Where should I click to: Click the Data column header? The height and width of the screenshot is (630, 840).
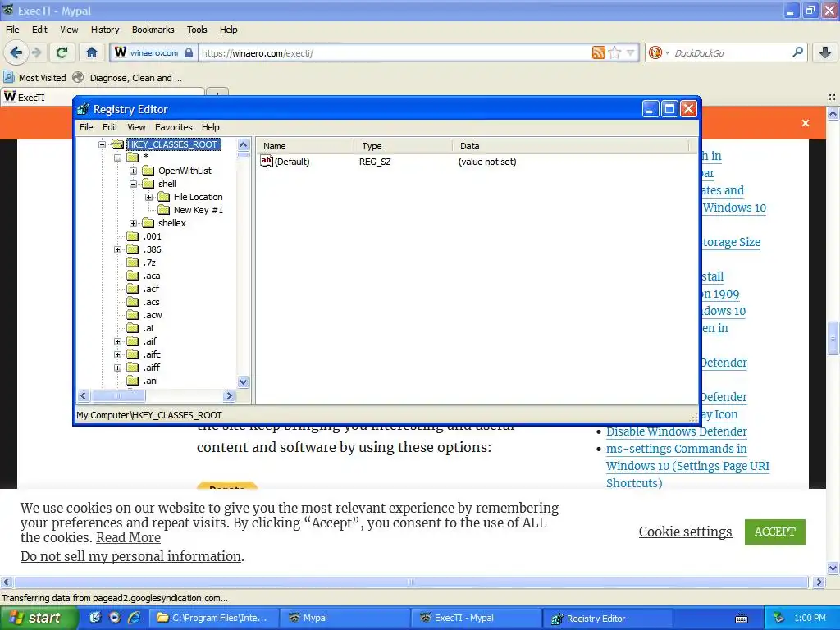tap(571, 146)
